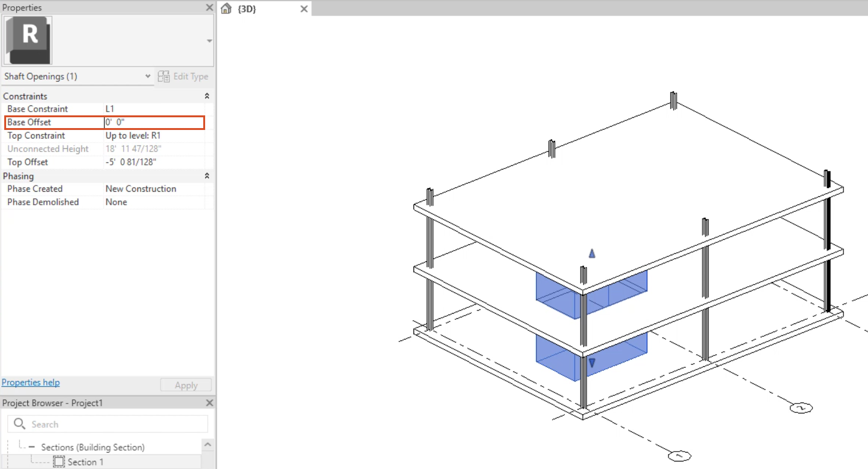Switch to the {3D} view tab
868x469 pixels.
tap(248, 8)
